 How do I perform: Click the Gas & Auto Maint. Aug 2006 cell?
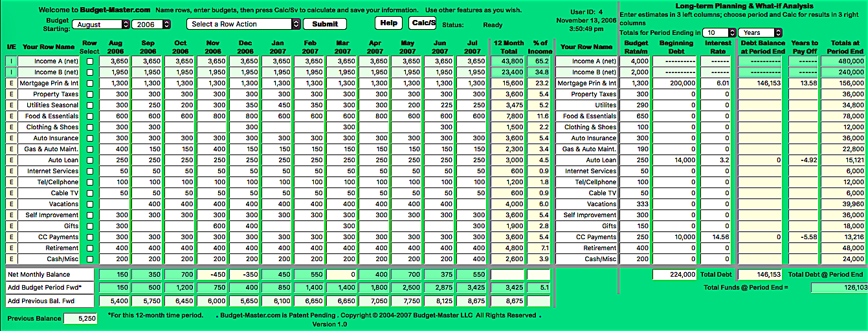point(114,149)
